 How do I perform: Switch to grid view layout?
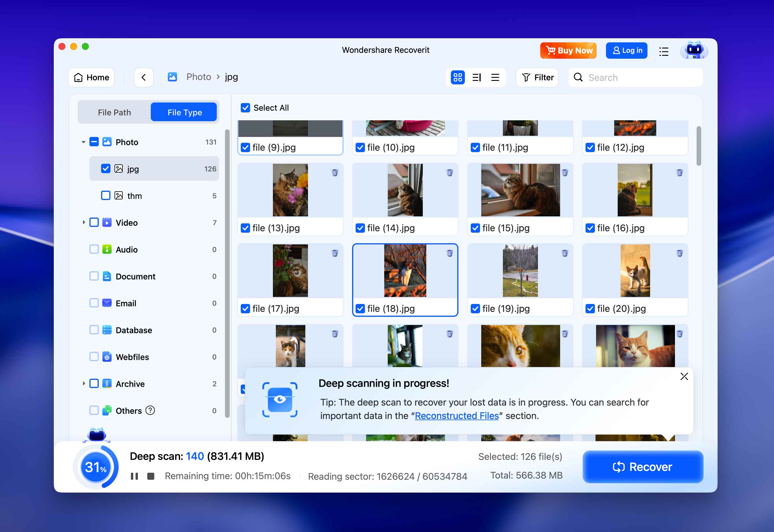click(458, 77)
